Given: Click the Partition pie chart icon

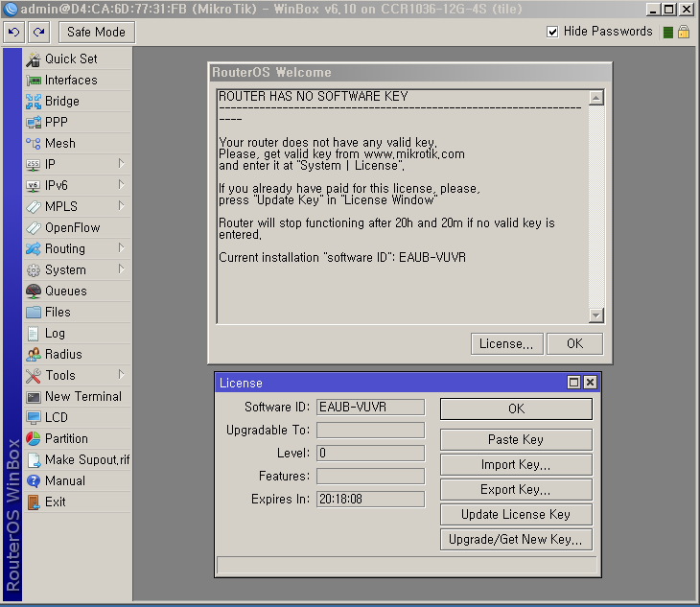Looking at the screenshot, I should (x=33, y=439).
